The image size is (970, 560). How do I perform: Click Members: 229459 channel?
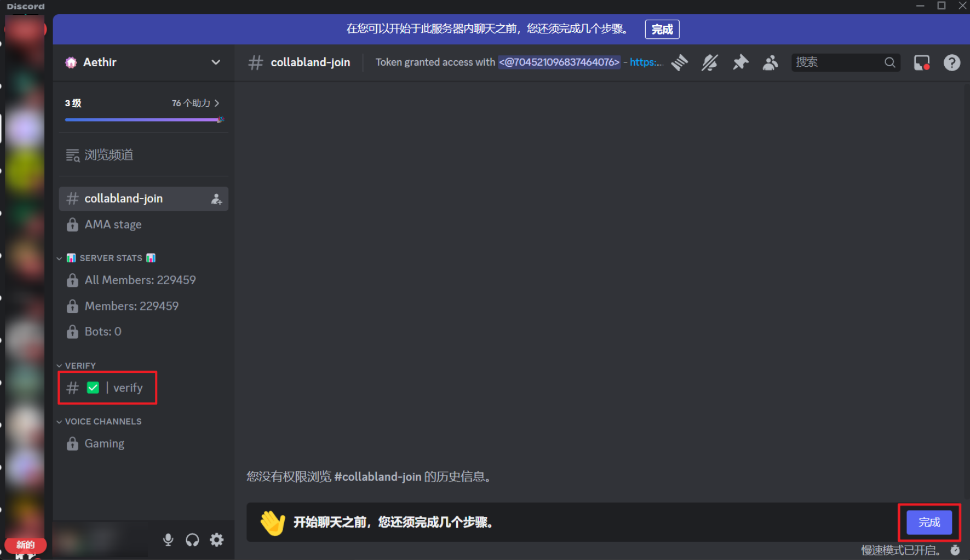[144, 306]
